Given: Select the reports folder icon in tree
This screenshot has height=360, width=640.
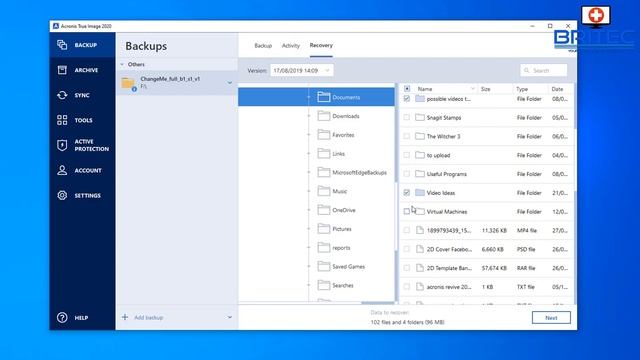Looking at the screenshot, I should [x=324, y=247].
